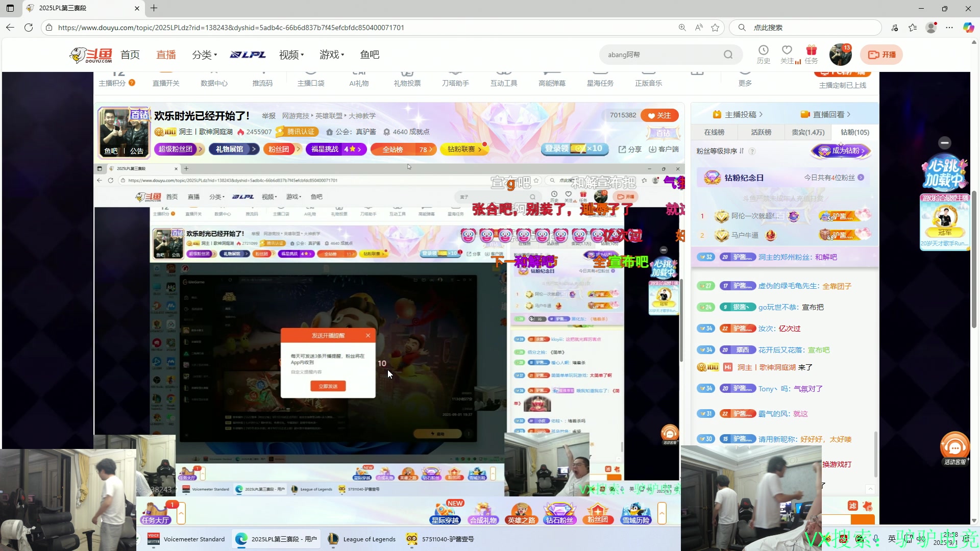The width and height of the screenshot is (980, 551).
Task: Open the 英雄联盟 category link
Action: pyautogui.click(x=329, y=116)
